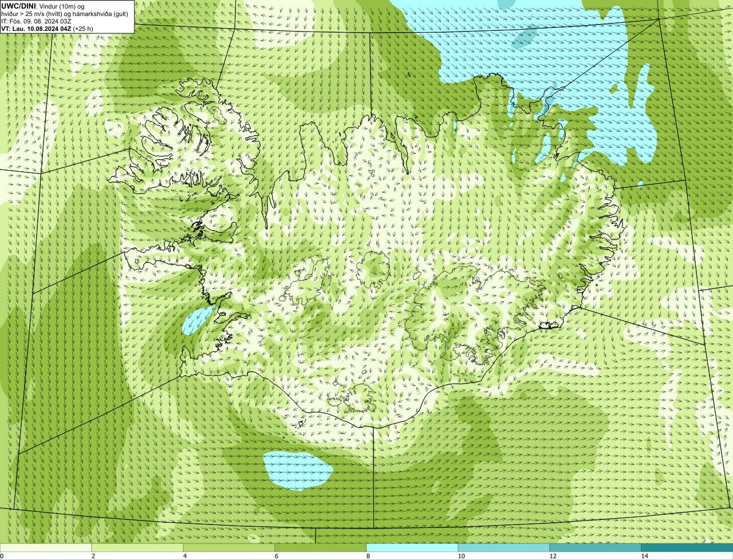Click the scale label '14'
733x560 pixels.
tap(644, 556)
